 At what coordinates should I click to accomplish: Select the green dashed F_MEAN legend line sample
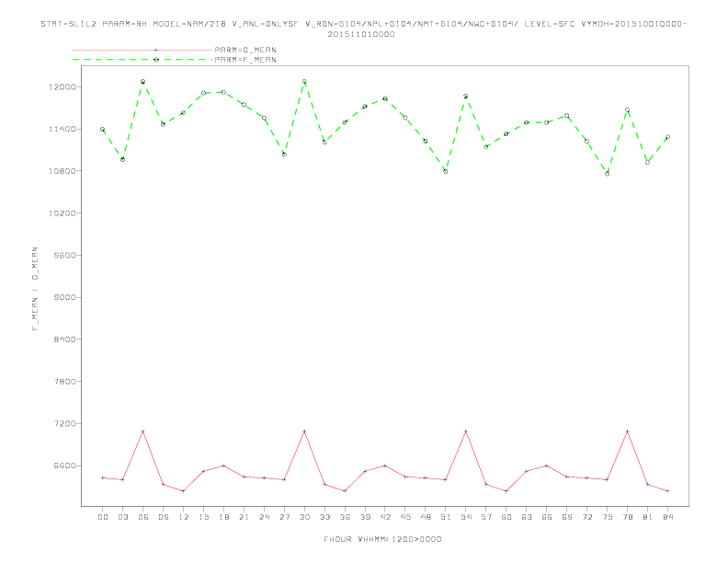point(142,60)
